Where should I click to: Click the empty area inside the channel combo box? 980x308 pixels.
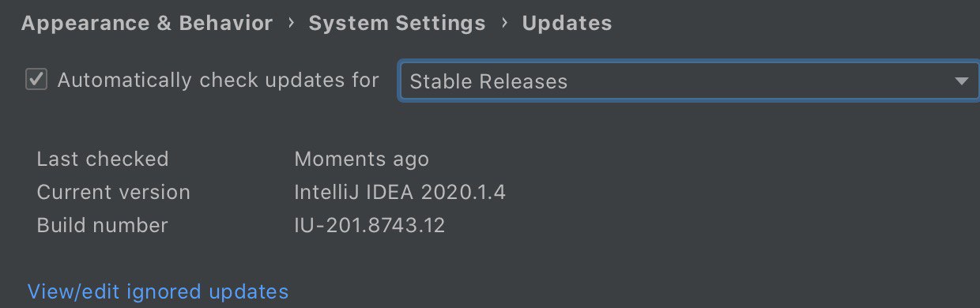759,81
